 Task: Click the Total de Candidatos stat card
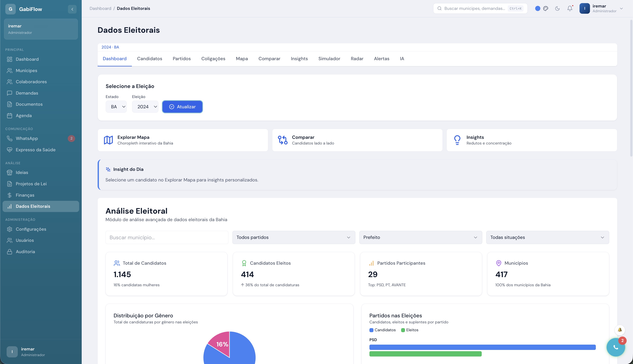(166, 274)
